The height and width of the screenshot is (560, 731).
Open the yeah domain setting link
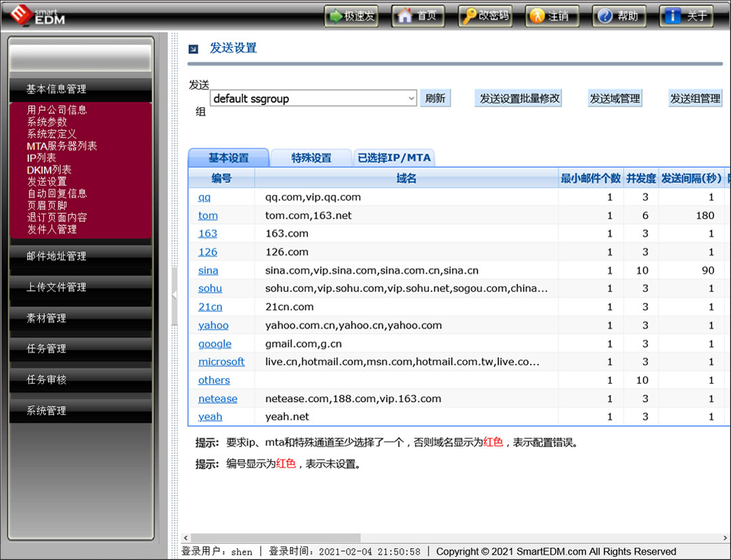click(210, 417)
